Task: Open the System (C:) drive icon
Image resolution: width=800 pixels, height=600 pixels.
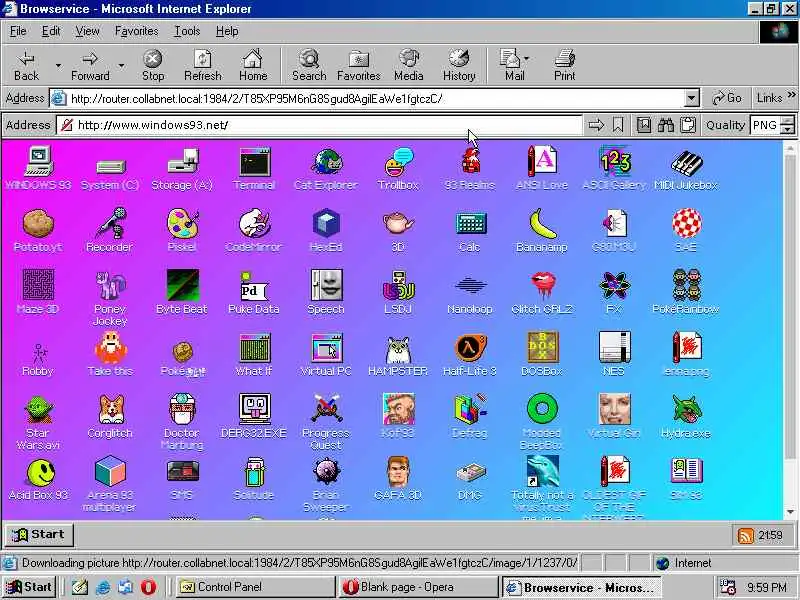Action: [110, 173]
